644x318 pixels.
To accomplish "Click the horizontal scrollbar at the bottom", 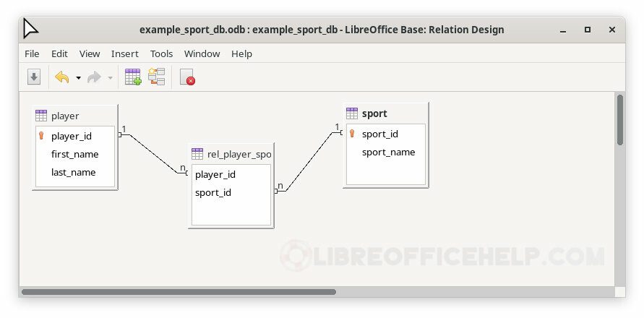I will coord(179,292).
